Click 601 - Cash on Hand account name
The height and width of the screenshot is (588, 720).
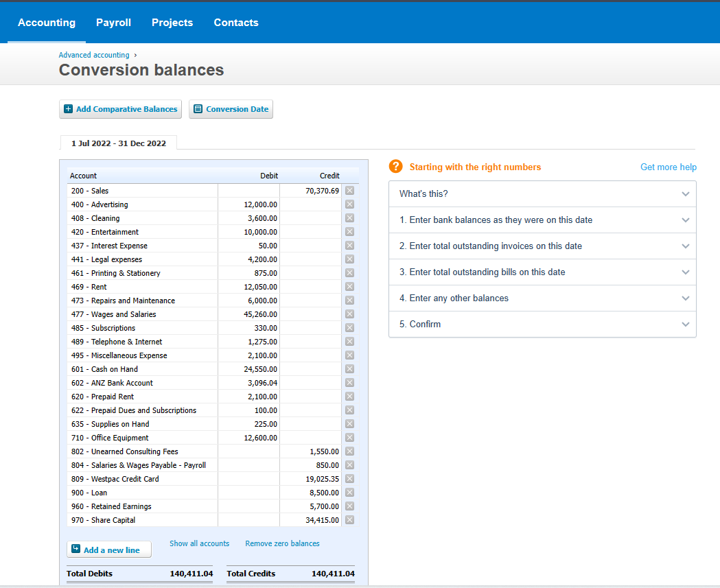tap(104, 369)
